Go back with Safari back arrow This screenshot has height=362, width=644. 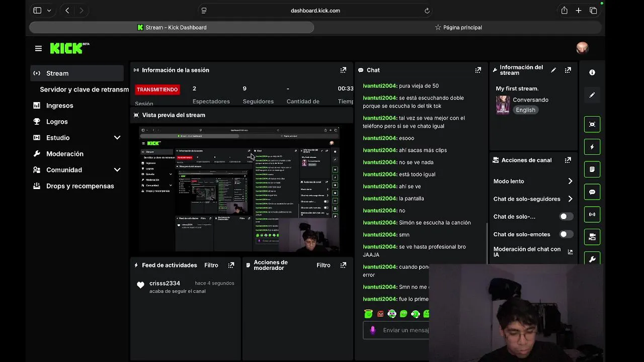coord(67,11)
